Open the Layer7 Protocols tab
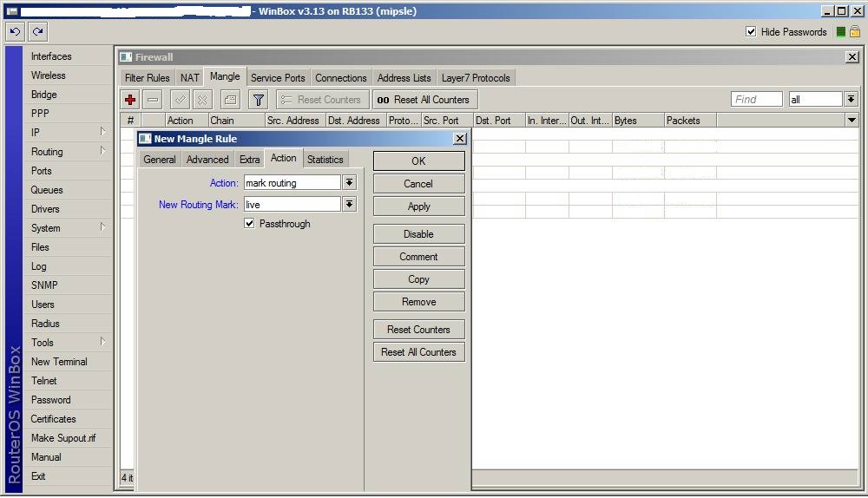This screenshot has height=498, width=868. [x=476, y=78]
